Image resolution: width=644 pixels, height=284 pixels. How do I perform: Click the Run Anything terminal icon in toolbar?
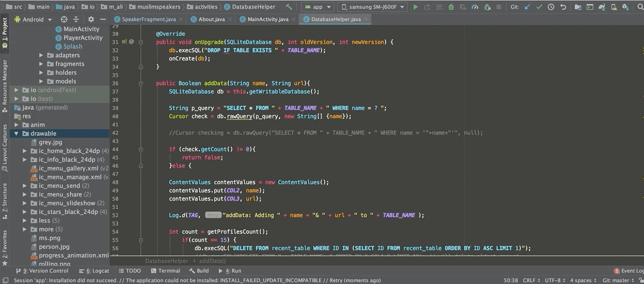pos(589,7)
